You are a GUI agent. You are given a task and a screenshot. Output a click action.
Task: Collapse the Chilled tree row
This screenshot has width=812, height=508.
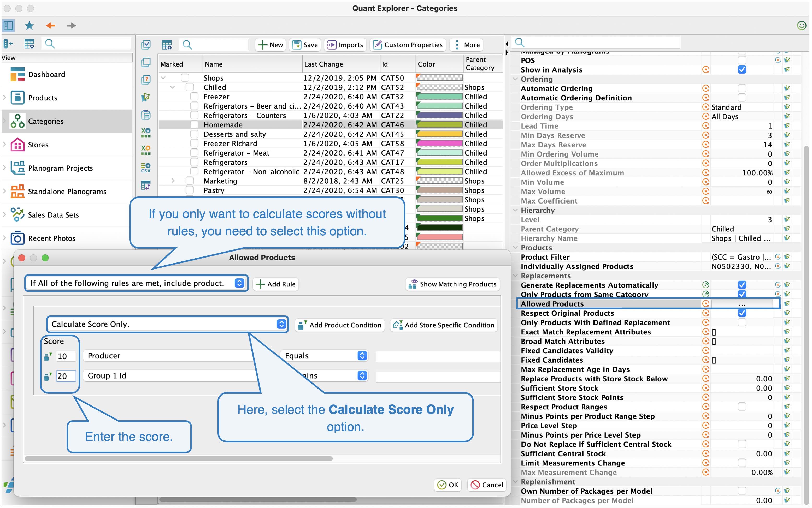click(x=173, y=87)
